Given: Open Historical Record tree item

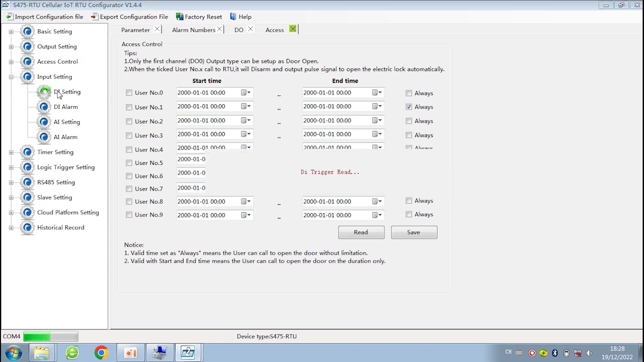Looking at the screenshot, I should (61, 228).
